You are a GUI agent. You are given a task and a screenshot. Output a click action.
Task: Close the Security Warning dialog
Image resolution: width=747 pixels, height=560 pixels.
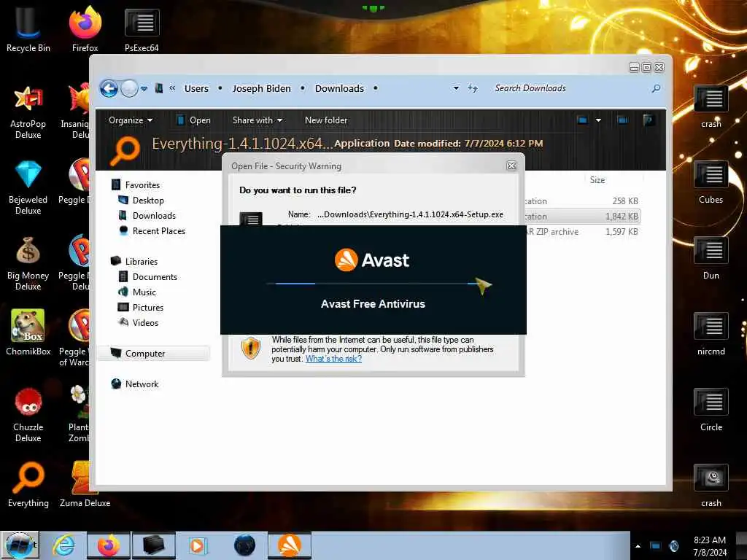tap(511, 166)
